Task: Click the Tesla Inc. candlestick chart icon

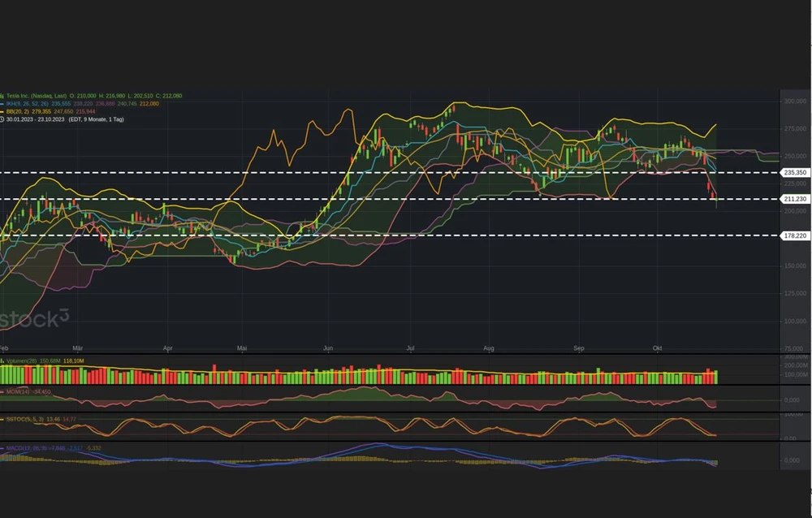Action: point(2,96)
